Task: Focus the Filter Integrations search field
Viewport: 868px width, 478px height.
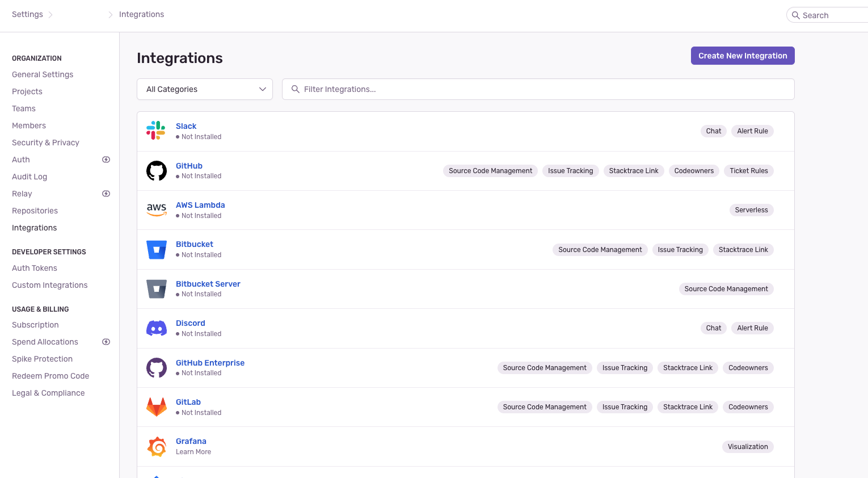Action: [x=545, y=89]
